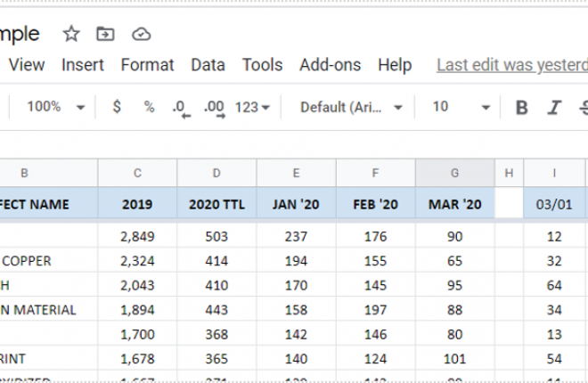Image resolution: width=588 pixels, height=383 pixels.
Task: Select the FEB '20 header cell
Action: pyautogui.click(x=375, y=204)
